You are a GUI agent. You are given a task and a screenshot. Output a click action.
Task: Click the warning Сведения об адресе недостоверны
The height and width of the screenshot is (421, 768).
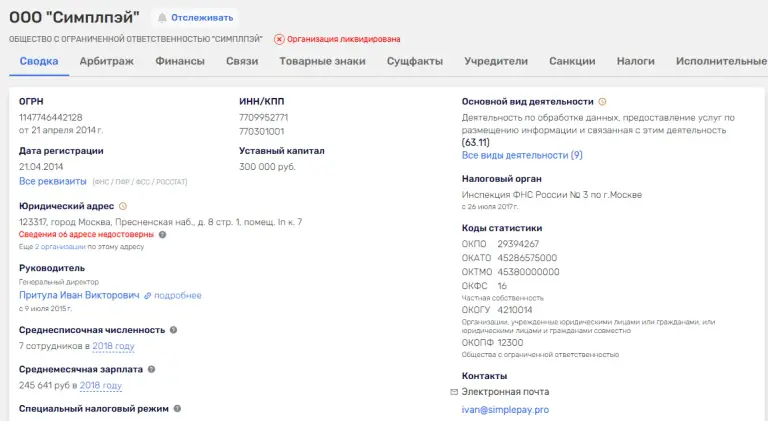86,234
